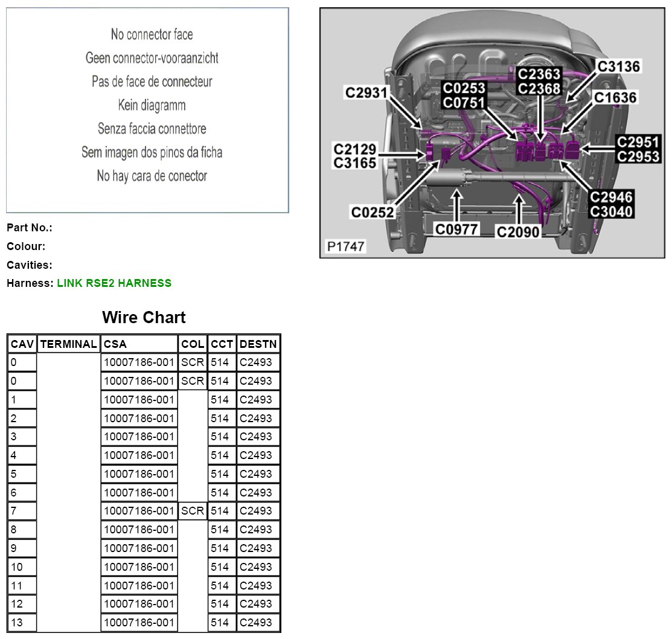Select the TERMINAL column header
672x639 pixels.
(68, 344)
